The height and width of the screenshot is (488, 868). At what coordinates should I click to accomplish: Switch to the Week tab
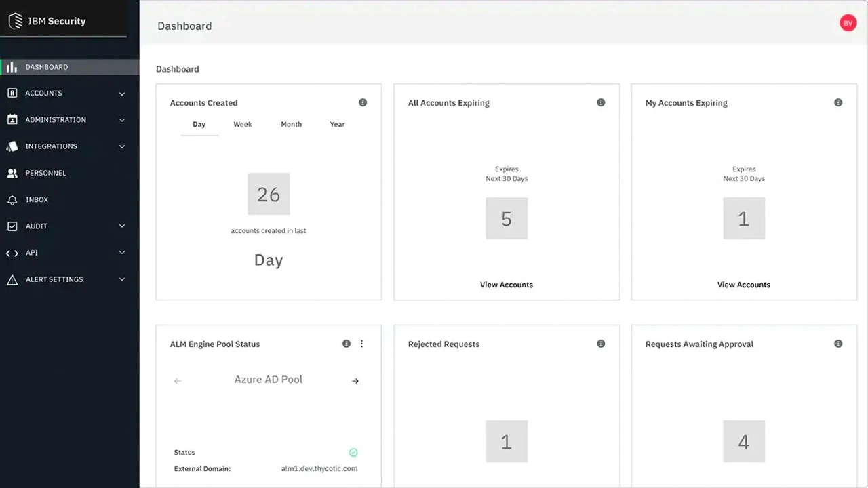242,124
